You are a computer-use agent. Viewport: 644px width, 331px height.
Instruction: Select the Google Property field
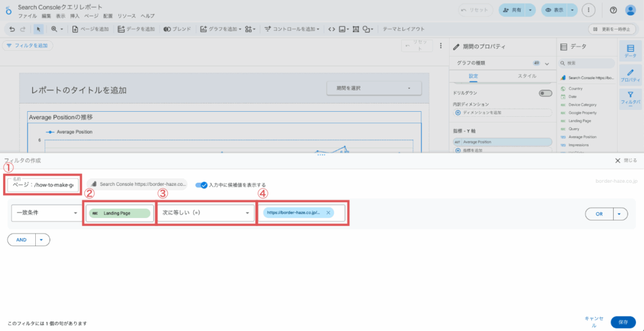coord(582,113)
